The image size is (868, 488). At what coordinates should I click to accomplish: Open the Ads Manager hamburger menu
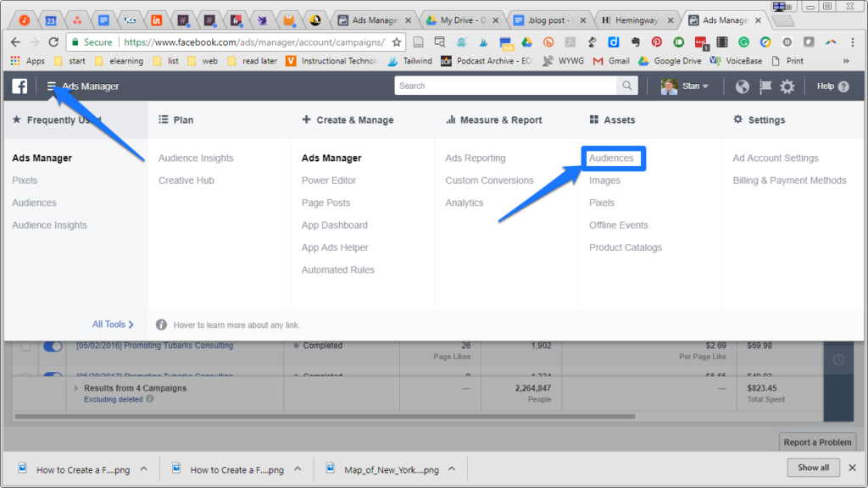pos(52,86)
